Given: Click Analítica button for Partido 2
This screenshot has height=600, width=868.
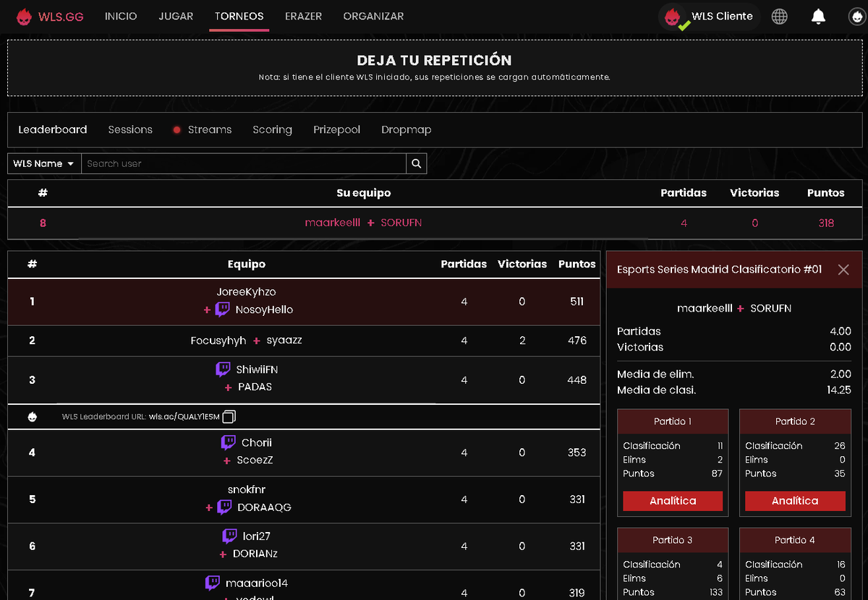Looking at the screenshot, I should pos(795,501).
